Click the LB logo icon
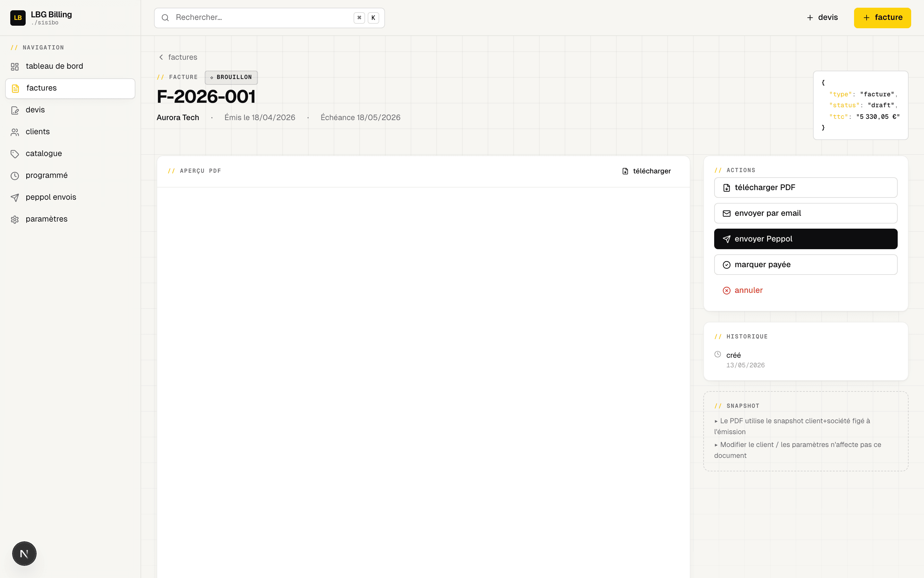The width and height of the screenshot is (924, 578). click(18, 18)
